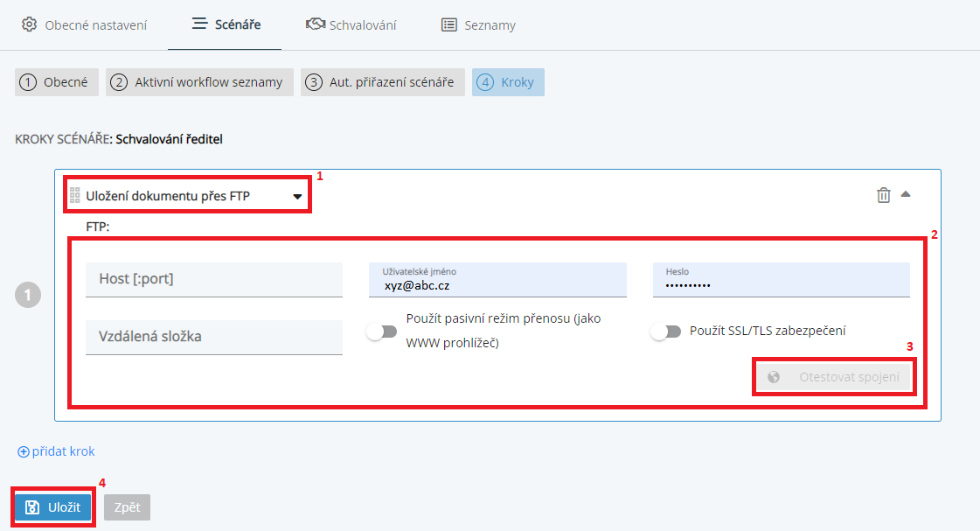
Task: Click the trash icon to delete step
Action: 883,195
